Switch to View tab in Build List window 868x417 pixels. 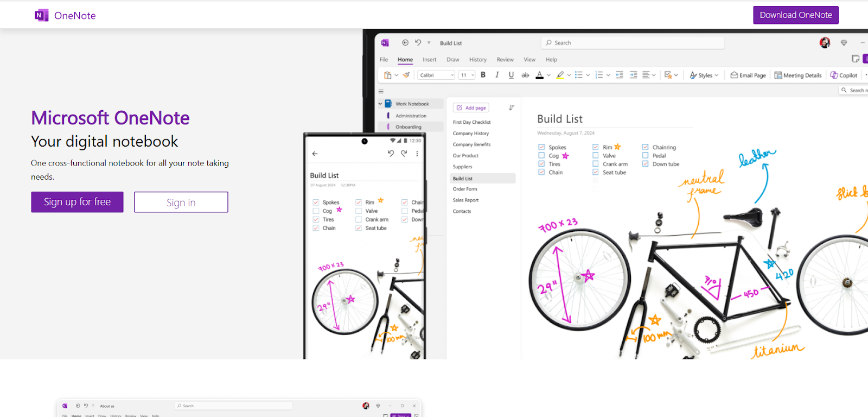pos(529,60)
